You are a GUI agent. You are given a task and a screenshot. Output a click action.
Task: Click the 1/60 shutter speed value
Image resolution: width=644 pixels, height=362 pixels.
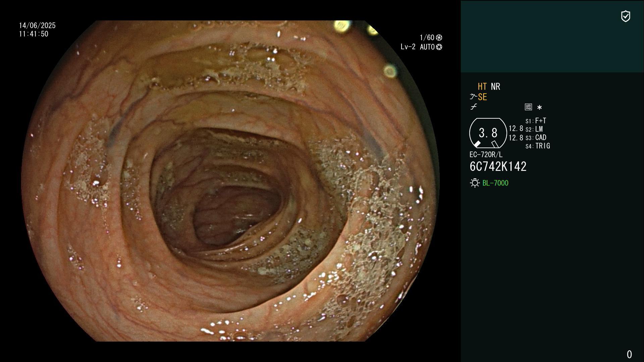coord(427,38)
